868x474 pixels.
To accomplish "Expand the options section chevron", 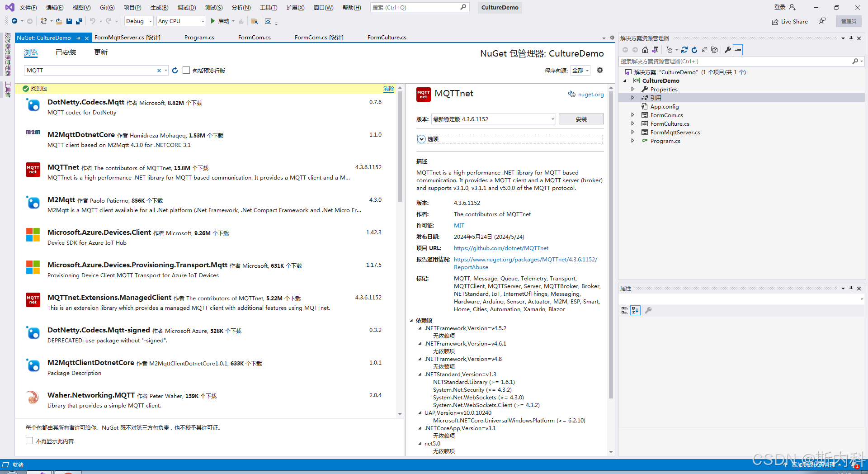I will tap(421, 139).
